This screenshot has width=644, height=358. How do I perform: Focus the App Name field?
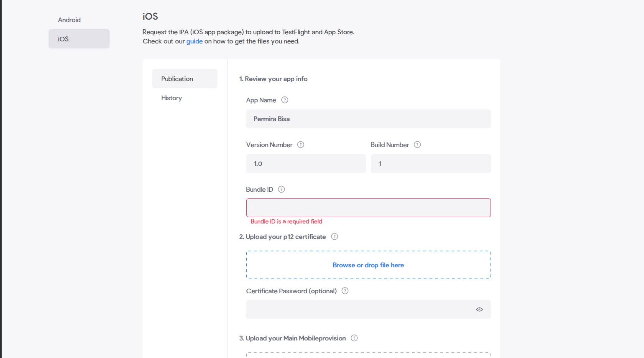[368, 119]
